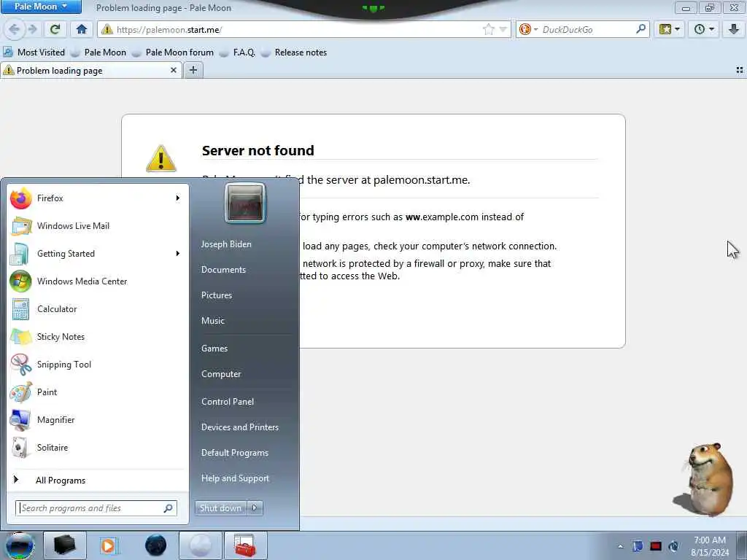This screenshot has width=747, height=560.
Task: Open Windows Live Mail
Action: [x=98, y=226]
